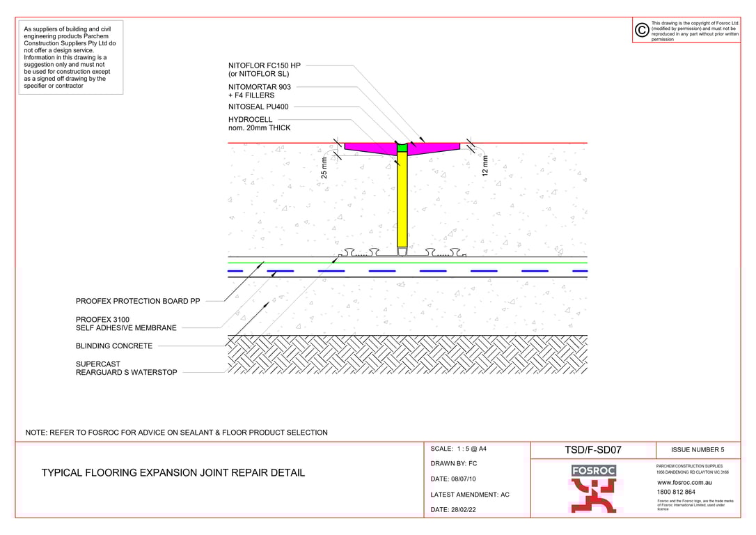Click the sealant selection note at bottom left
The width and height of the screenshot is (756, 535).
click(176, 432)
